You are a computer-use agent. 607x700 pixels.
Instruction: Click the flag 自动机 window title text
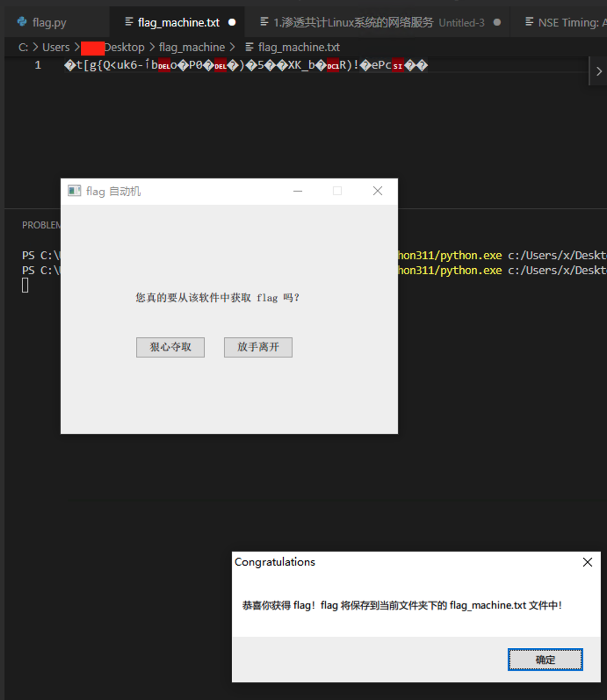113,191
